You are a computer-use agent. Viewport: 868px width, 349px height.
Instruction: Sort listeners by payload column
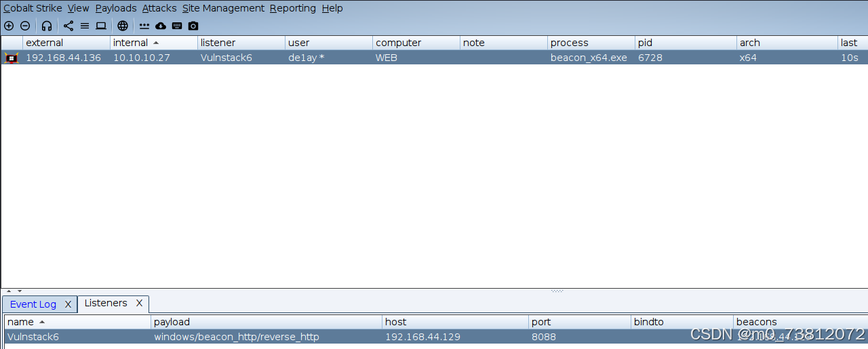267,322
